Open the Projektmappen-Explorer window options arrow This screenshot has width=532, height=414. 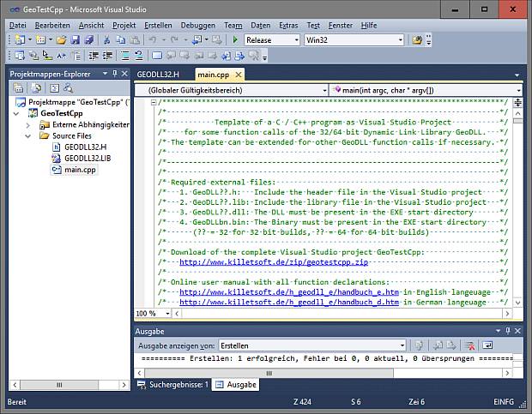[105, 74]
